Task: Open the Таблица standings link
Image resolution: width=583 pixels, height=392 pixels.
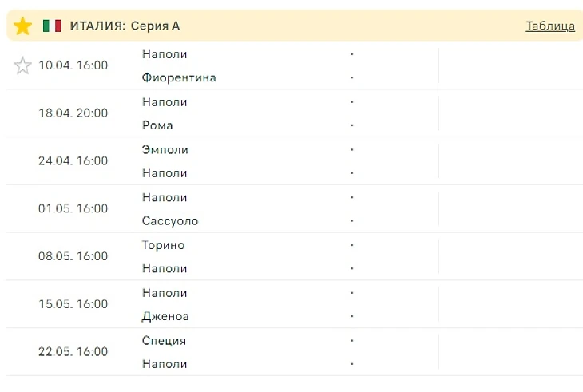Action: (550, 26)
